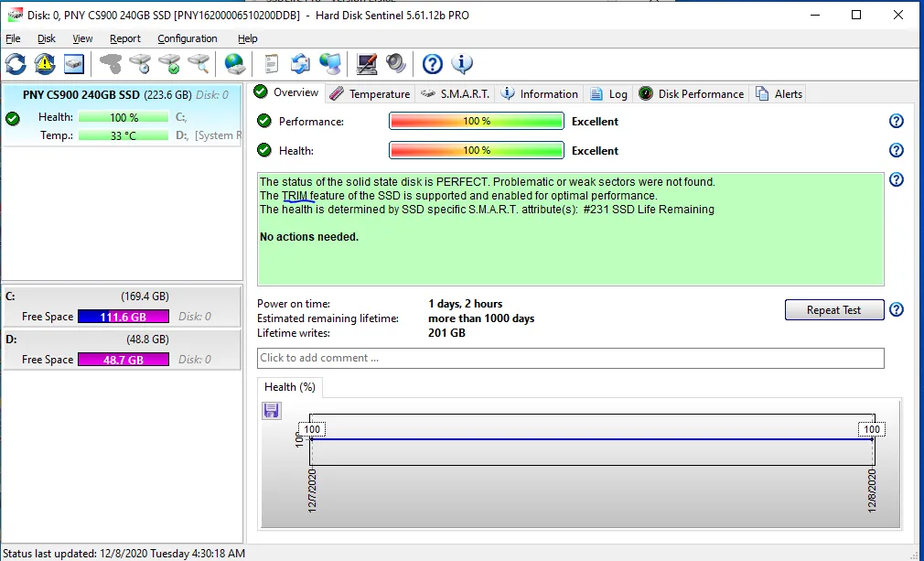Open the S.M.A.R.T. tab
This screenshot has height=561, width=924.
tap(457, 93)
